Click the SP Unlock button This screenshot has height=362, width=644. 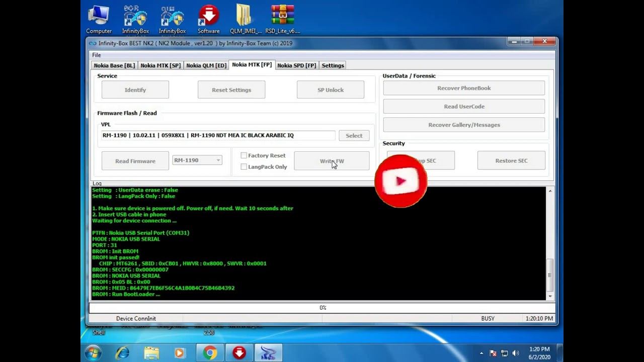coord(331,90)
